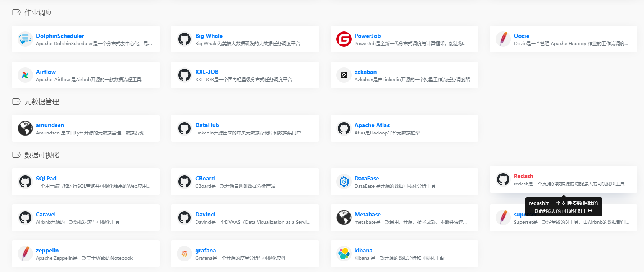Viewport: 644px width, 272px height.
Task: Click the Davinci是一个DVAAS description text
Action: coord(253,222)
